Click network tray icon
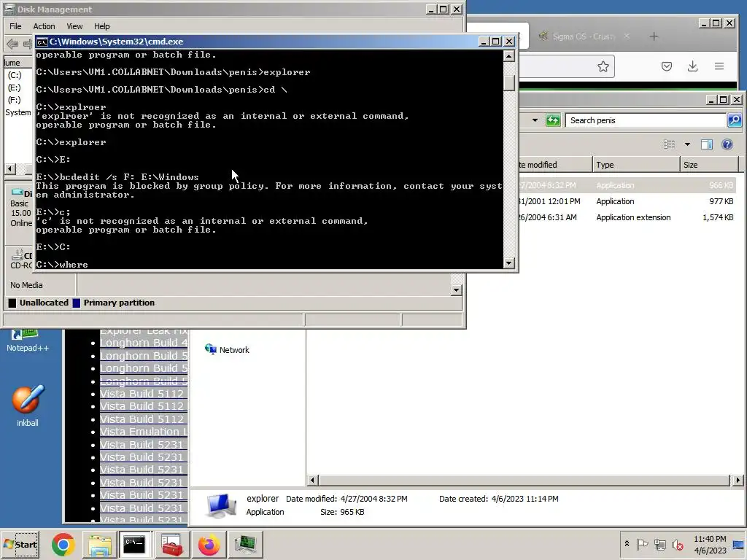 tap(659, 544)
